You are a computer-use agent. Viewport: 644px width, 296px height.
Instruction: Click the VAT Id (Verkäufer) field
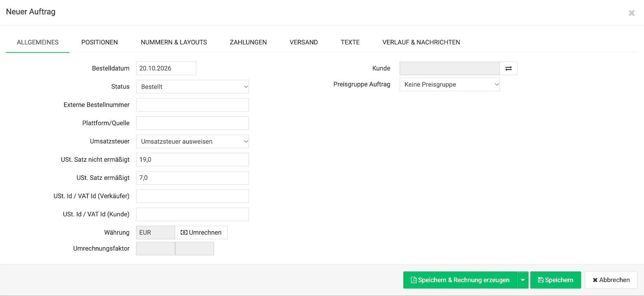tap(193, 196)
